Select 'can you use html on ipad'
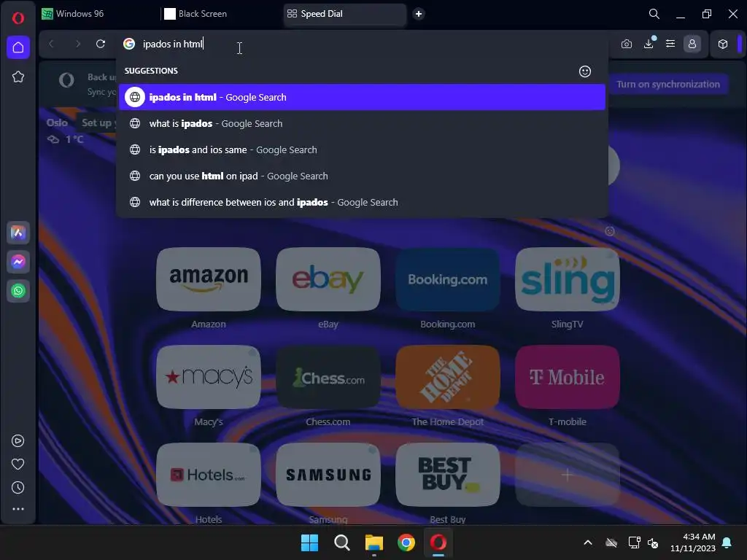The image size is (747, 560). [362, 176]
